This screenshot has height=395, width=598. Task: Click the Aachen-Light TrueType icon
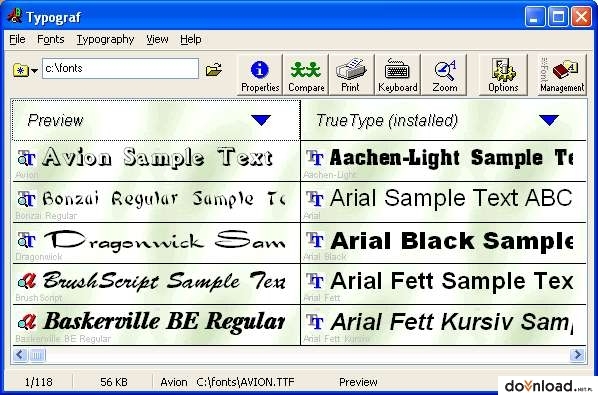(x=315, y=158)
